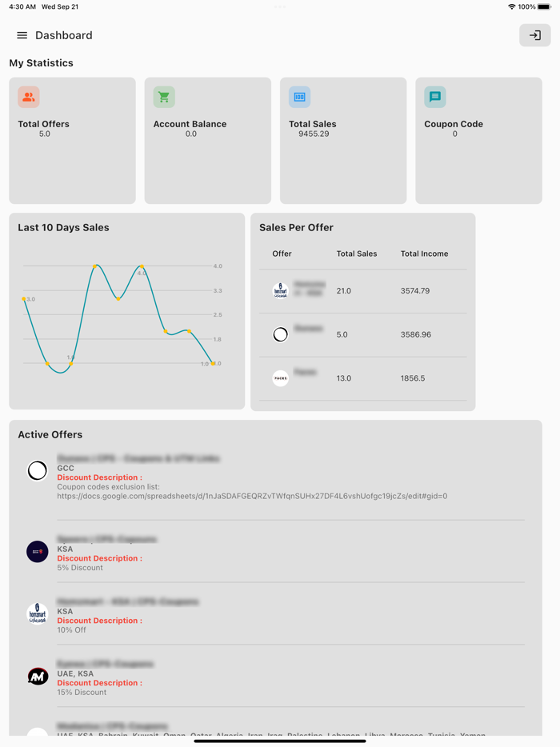560x747 pixels.
Task: Select the Account Balance shopping cart icon
Action: tap(163, 96)
